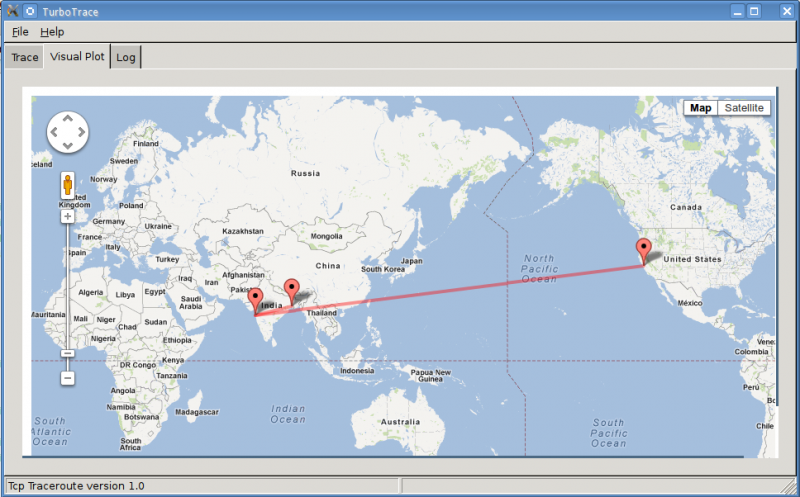
Task: Select the map marker in eastern India
Action: point(291,289)
